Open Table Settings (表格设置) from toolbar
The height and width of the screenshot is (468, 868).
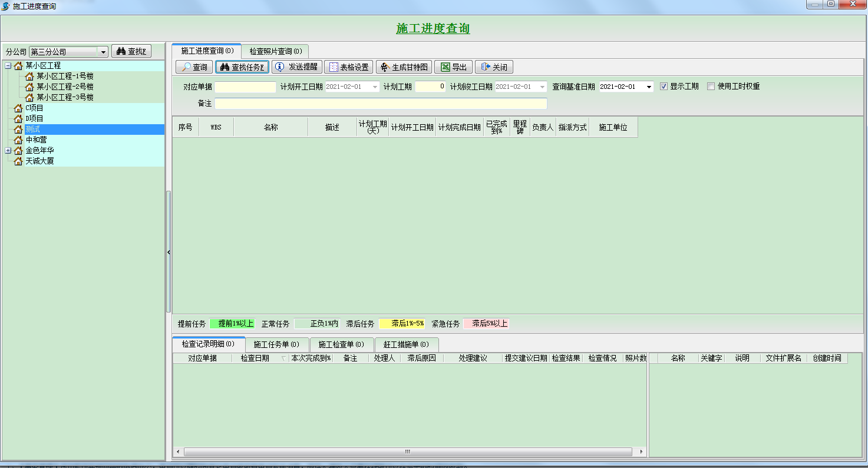click(x=348, y=67)
